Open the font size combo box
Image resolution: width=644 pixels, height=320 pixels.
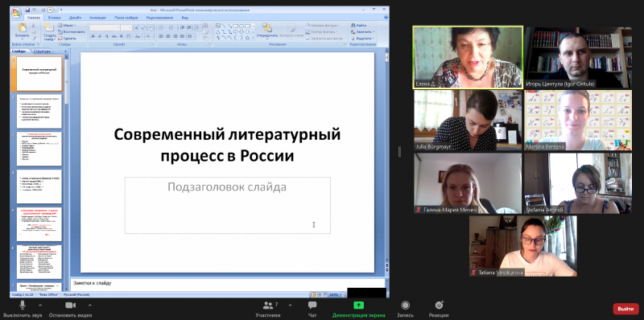point(126,27)
